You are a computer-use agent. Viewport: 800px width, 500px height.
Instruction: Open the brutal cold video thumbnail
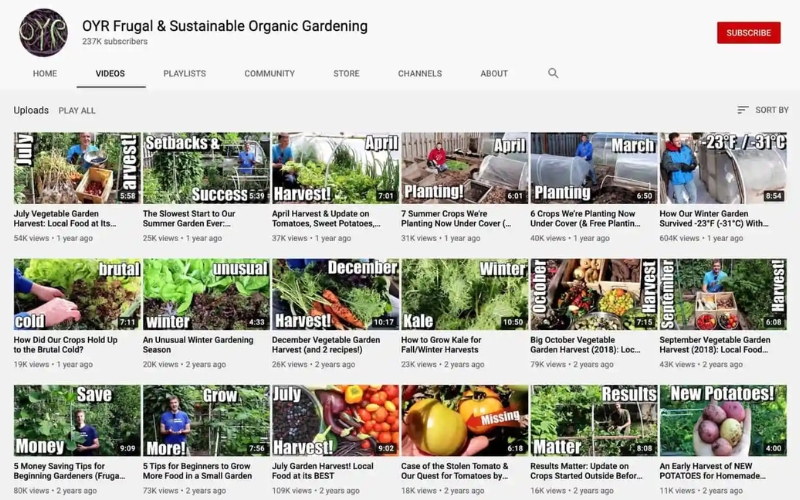pos(77,294)
